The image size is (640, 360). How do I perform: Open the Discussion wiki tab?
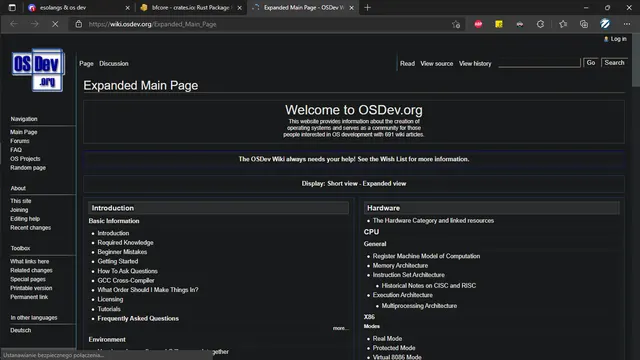coord(113,64)
